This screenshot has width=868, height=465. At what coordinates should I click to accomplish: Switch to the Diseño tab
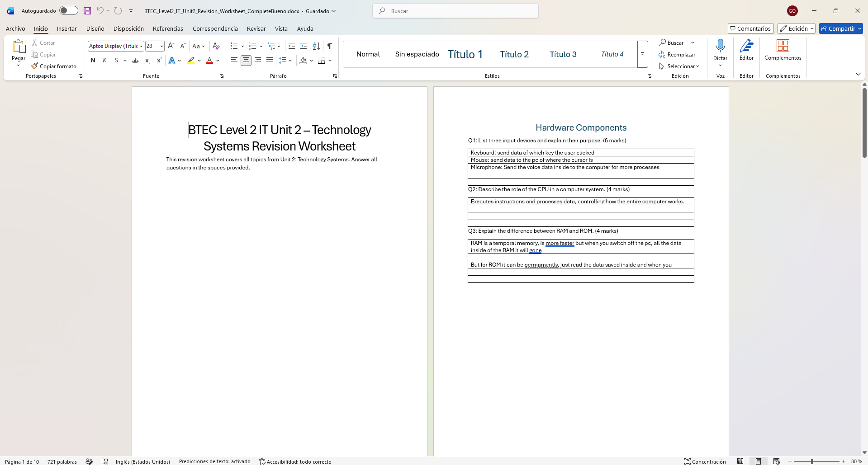coord(95,28)
